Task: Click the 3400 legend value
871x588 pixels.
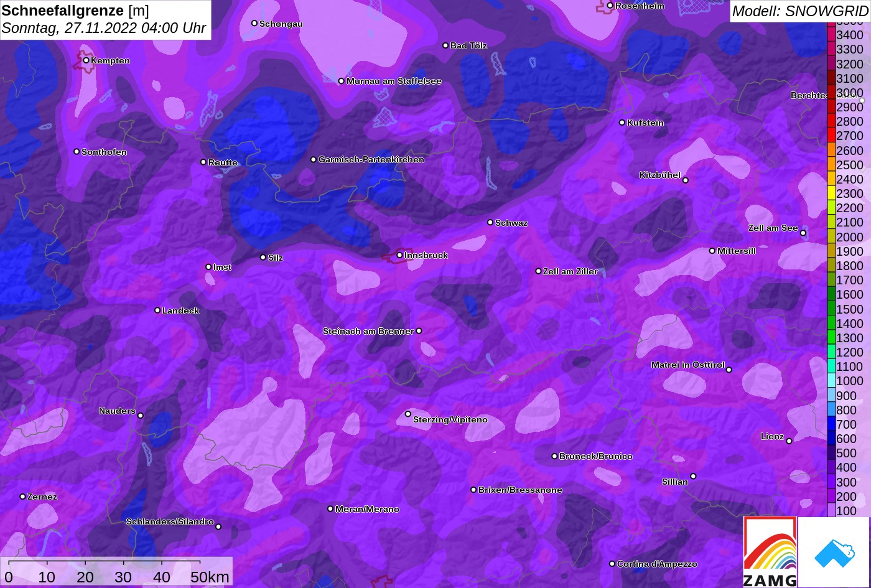Action: tap(850, 35)
